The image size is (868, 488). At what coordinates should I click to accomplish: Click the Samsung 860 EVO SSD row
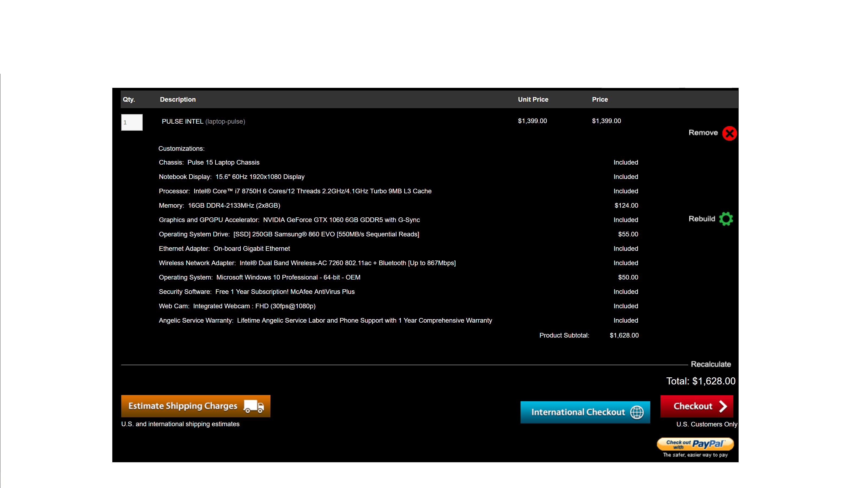point(289,234)
